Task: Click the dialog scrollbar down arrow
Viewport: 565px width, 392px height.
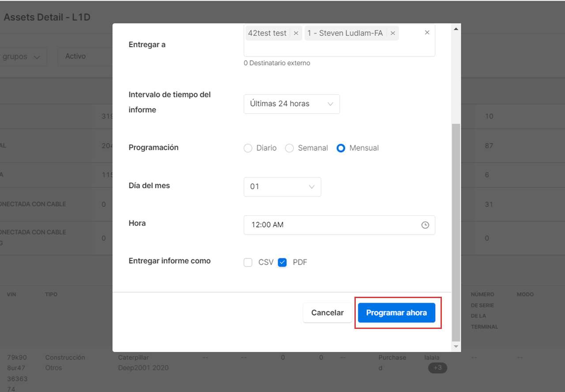Action: tap(456, 347)
